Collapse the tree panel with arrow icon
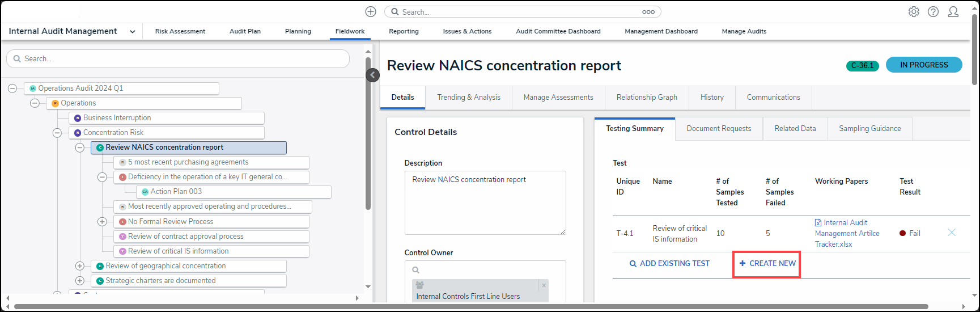Viewport: 980px width, 312px height. (372, 75)
